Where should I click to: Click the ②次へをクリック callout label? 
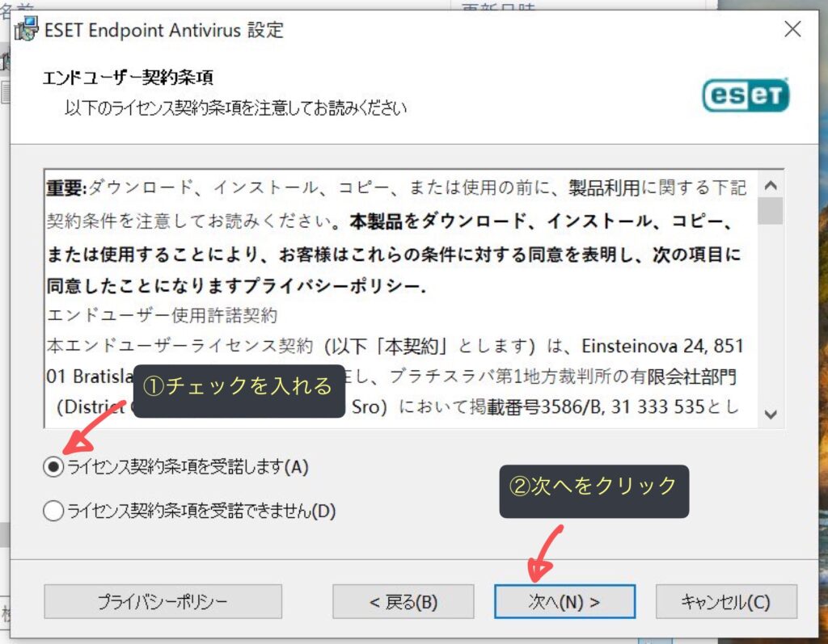point(594,486)
